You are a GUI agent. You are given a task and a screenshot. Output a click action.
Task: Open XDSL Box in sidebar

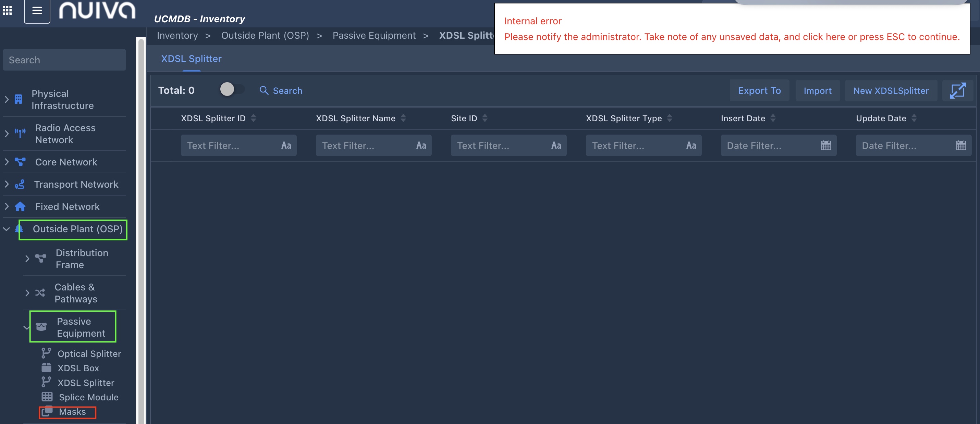click(x=78, y=368)
